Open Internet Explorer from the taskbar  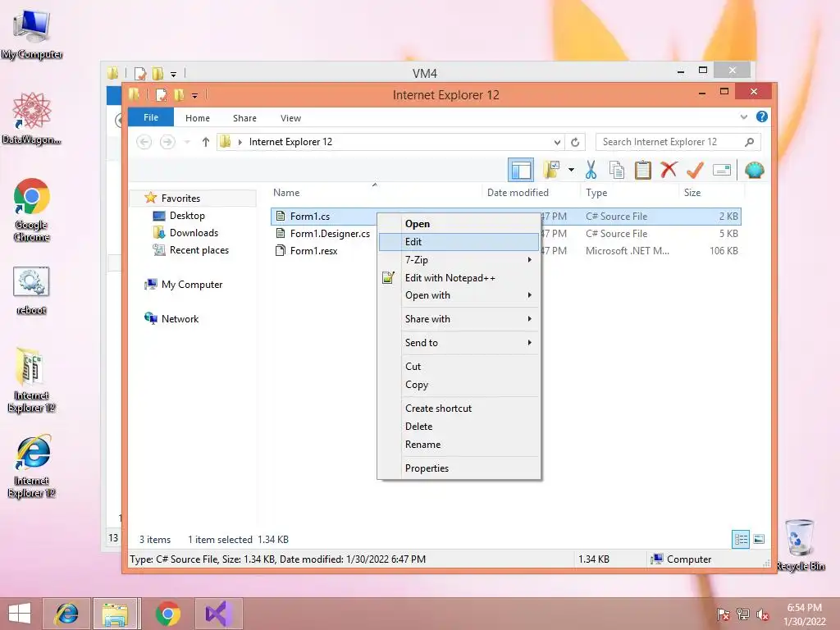[x=66, y=614]
